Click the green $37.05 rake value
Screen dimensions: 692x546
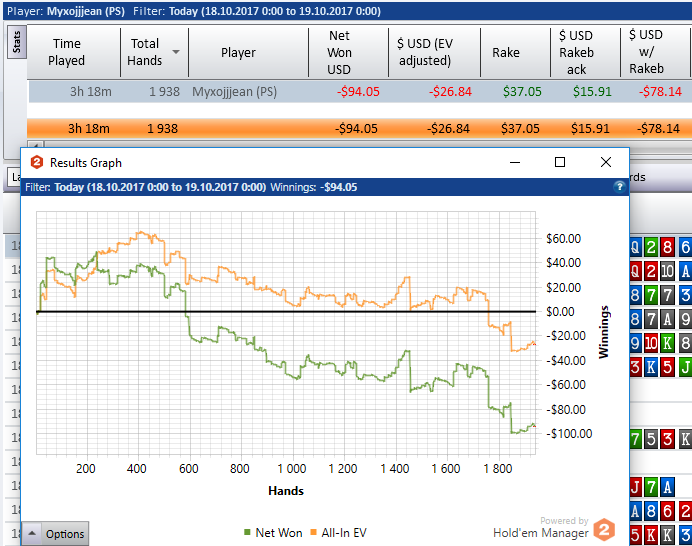coord(522,92)
